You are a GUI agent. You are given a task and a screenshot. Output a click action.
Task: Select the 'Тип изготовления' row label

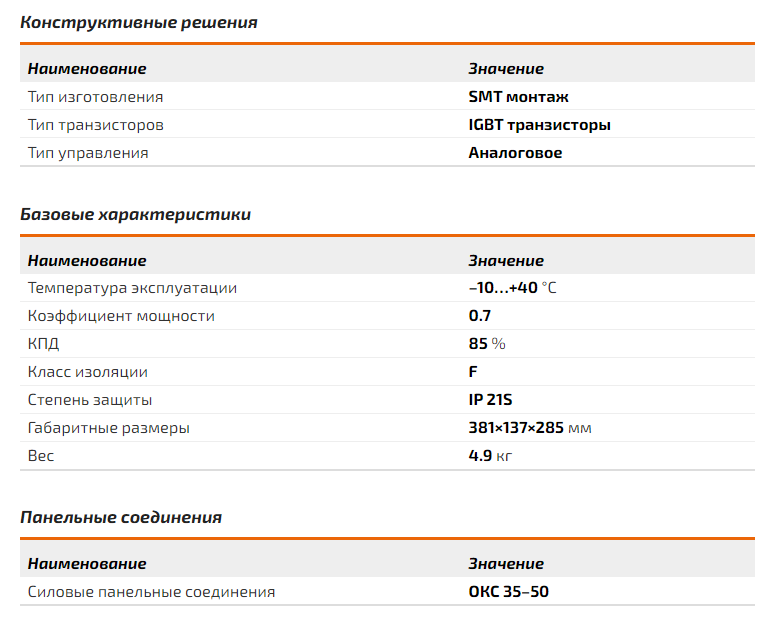click(95, 97)
